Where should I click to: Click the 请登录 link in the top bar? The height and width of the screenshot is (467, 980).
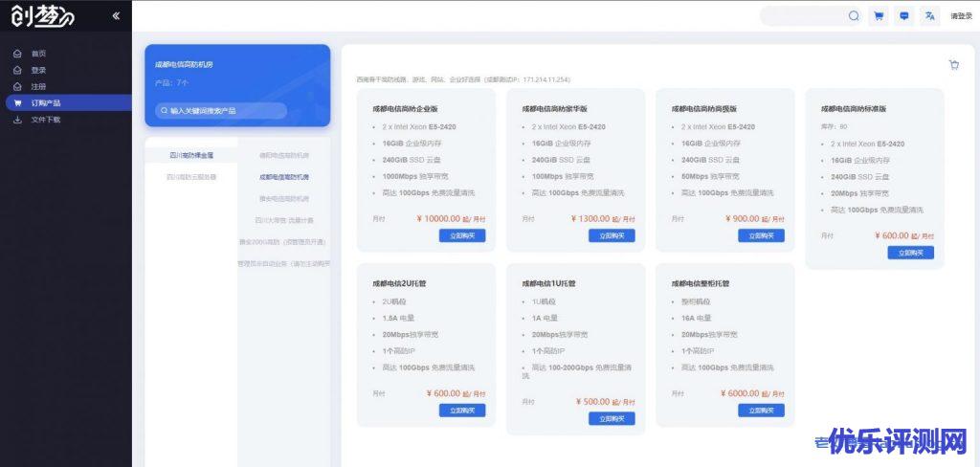961,16
